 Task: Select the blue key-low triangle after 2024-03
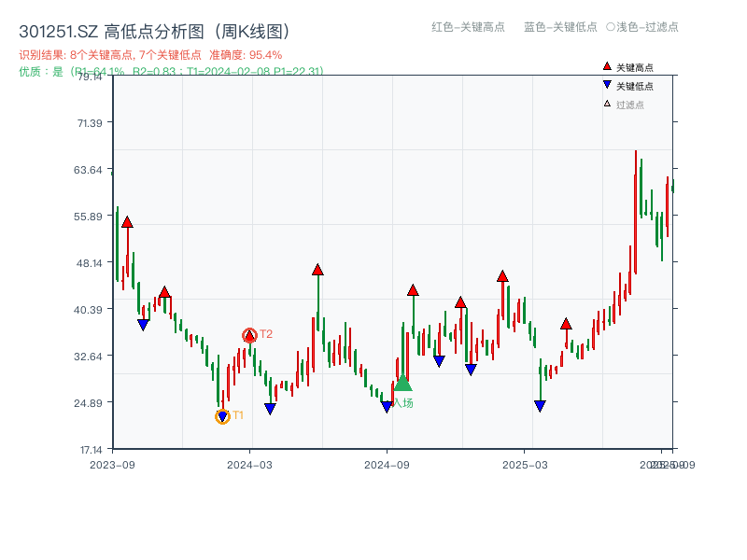coord(270,409)
